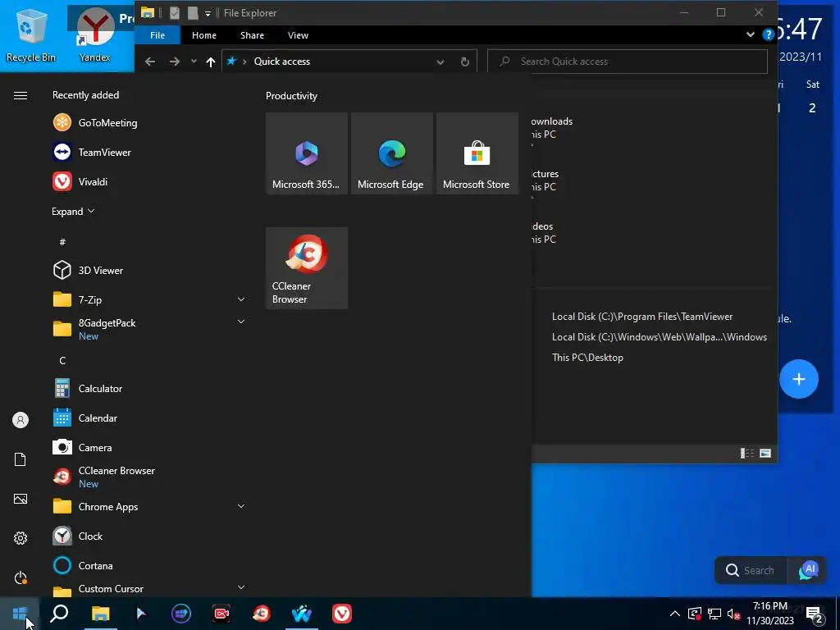This screenshot has height=630, width=840.
Task: Refresh Quick access in File Explorer
Action: (x=465, y=62)
